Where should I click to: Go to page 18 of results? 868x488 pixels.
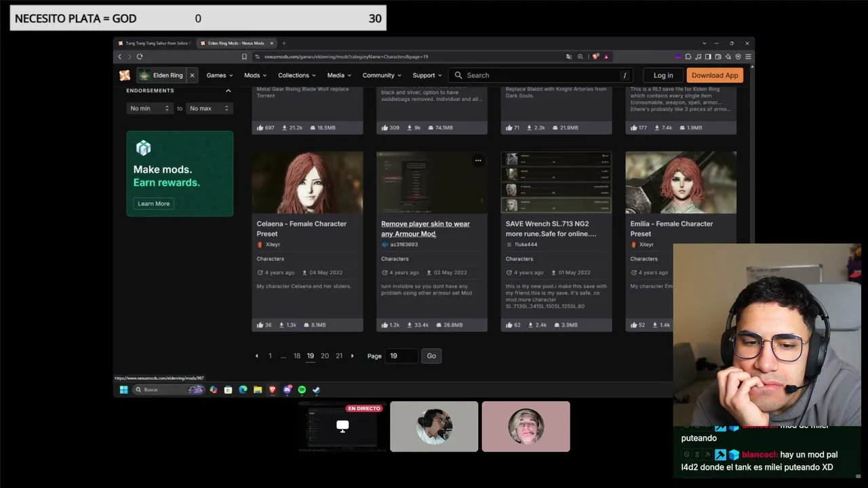pos(297,356)
